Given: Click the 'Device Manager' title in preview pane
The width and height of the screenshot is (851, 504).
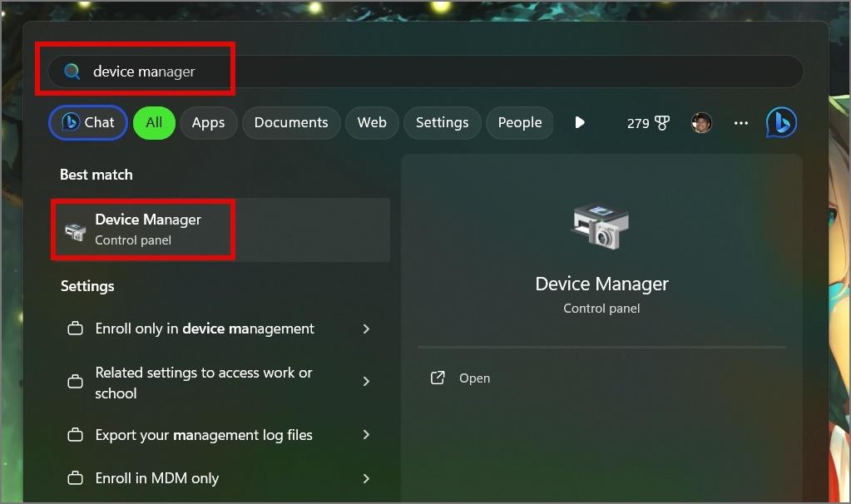Looking at the screenshot, I should (x=602, y=284).
